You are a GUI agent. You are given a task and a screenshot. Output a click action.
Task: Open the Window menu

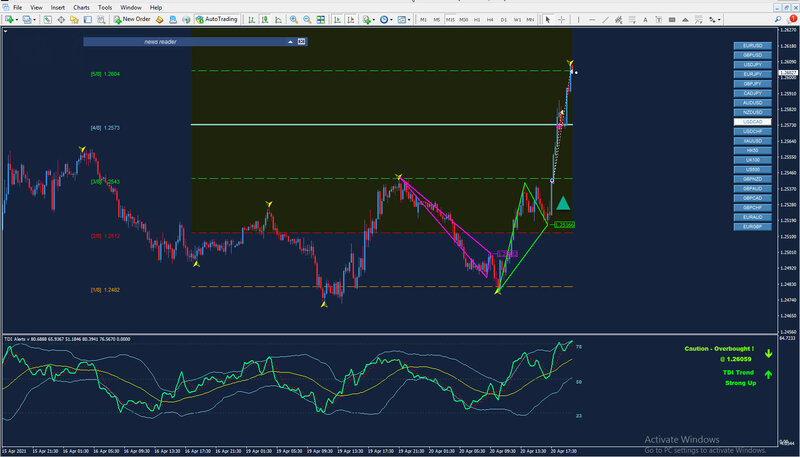[x=131, y=8]
